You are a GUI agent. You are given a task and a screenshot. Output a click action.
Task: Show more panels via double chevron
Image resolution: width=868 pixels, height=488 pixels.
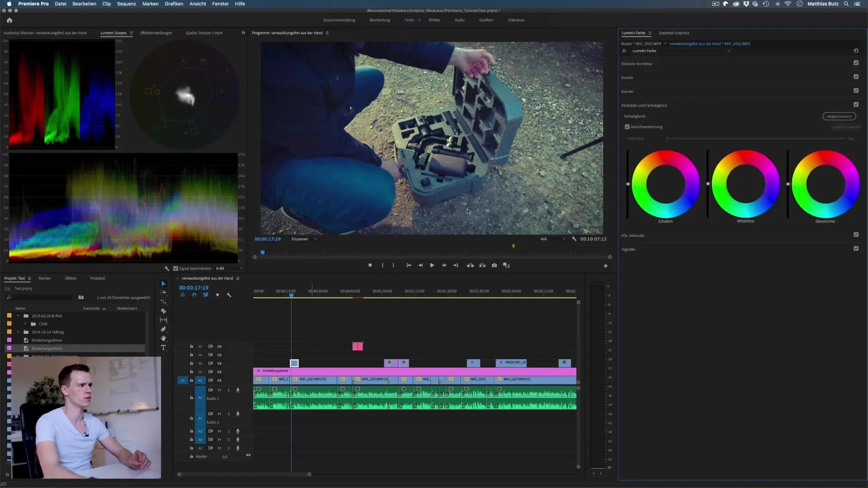tap(243, 33)
